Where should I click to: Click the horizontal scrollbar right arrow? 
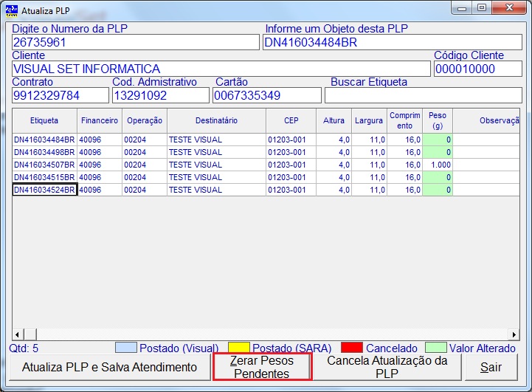(514, 334)
